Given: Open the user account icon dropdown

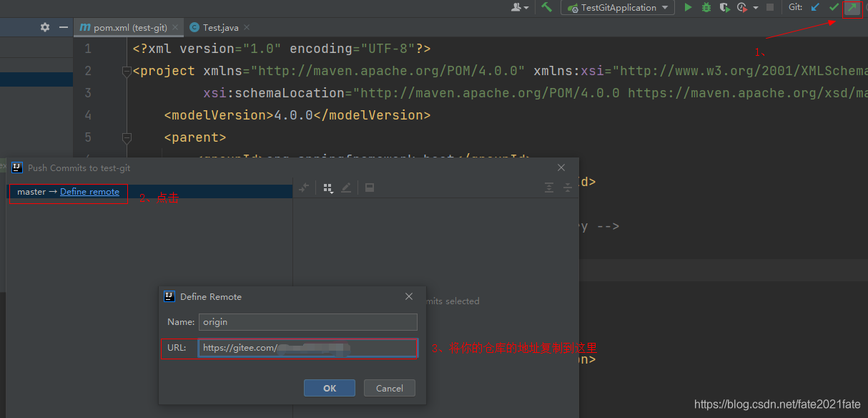Looking at the screenshot, I should [521, 8].
